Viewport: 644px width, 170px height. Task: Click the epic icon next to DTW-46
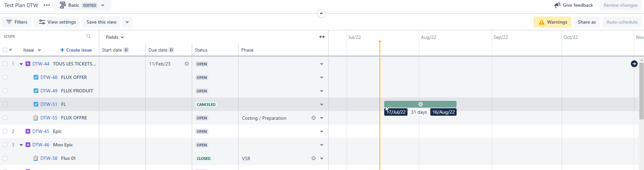pos(28,145)
